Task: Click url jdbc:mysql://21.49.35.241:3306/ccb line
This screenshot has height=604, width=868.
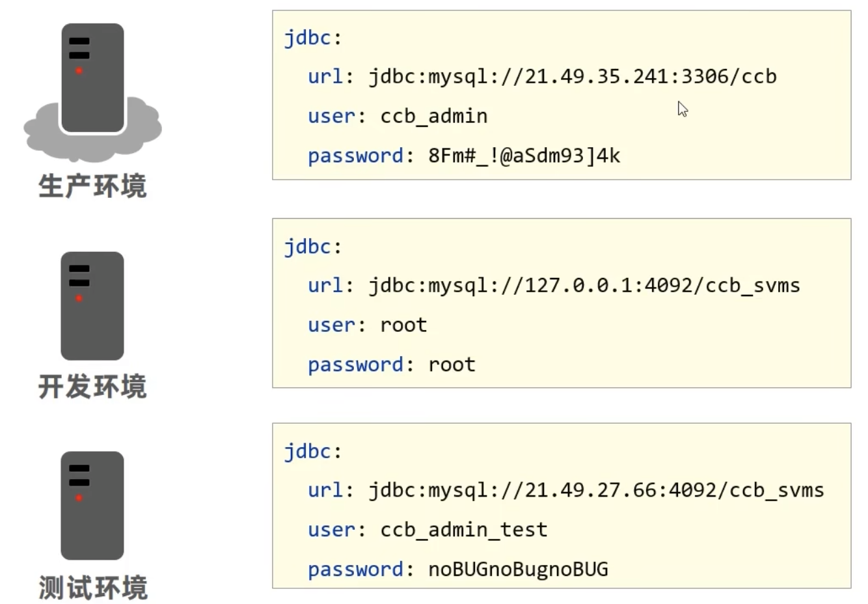Action: pos(543,77)
